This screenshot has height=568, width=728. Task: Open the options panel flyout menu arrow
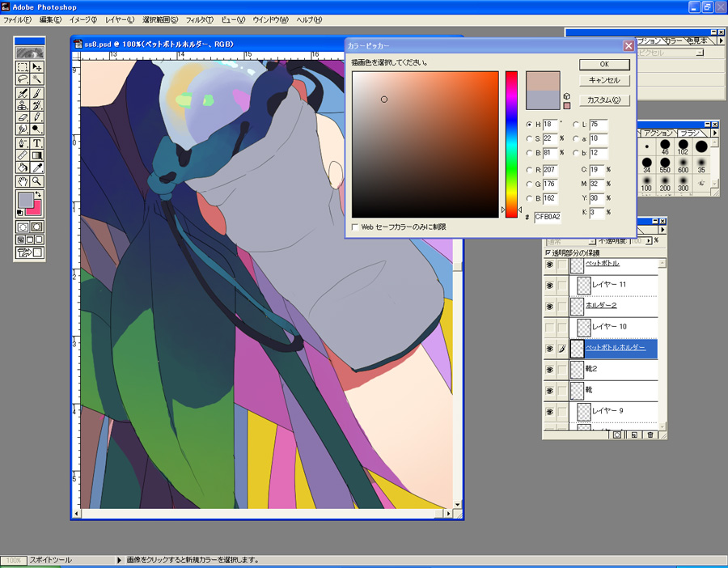[x=721, y=41]
